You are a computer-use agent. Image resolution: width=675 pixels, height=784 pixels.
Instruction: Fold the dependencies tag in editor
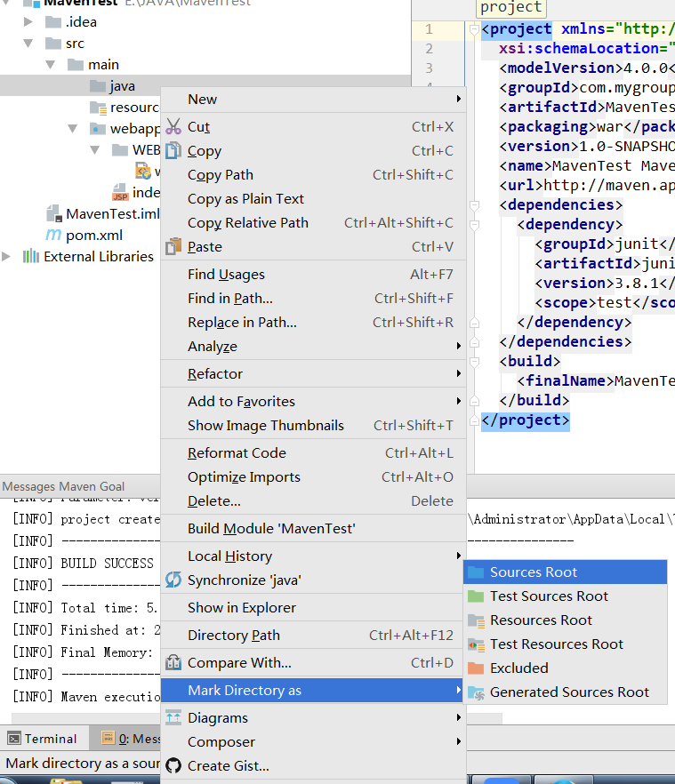pyautogui.click(x=474, y=205)
